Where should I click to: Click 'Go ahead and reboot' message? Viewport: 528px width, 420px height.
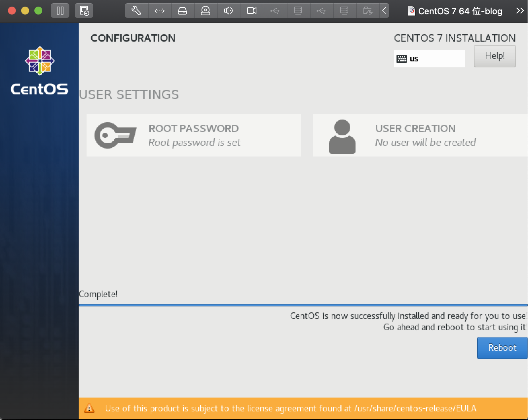[x=455, y=327]
